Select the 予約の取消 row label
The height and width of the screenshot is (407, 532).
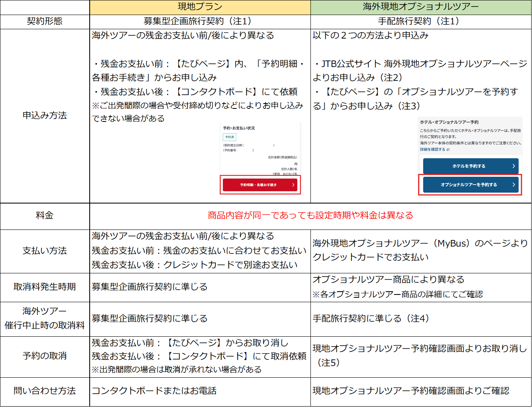click(45, 356)
